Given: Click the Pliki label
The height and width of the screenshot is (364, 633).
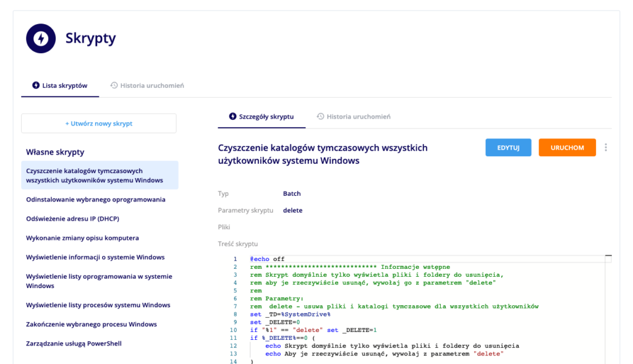Looking at the screenshot, I should coord(224,227).
